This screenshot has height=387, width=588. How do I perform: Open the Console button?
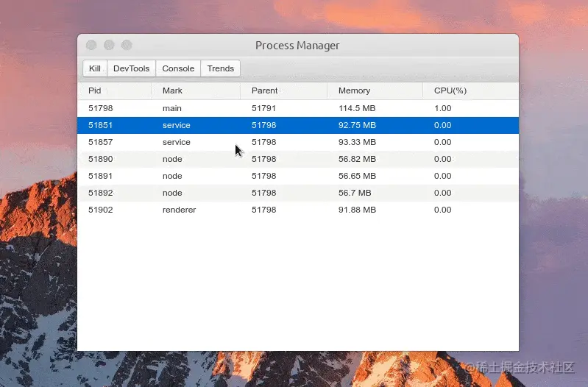click(x=178, y=68)
